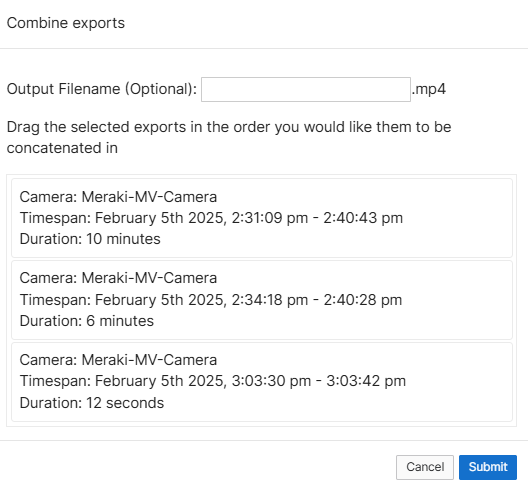Click the Duration: 10 minutes line

pos(90,239)
